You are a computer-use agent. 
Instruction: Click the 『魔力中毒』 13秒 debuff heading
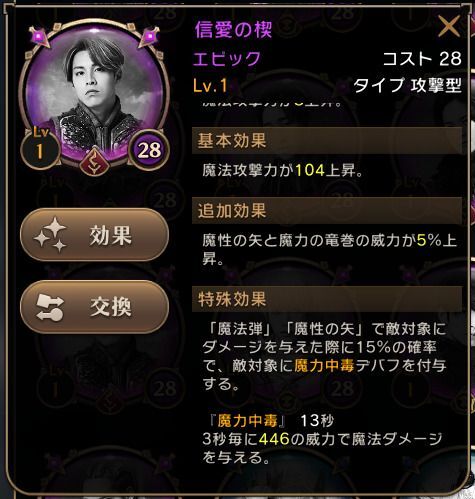click(x=272, y=421)
